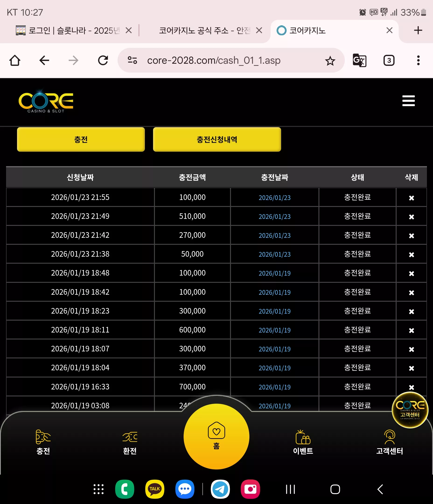Viewport: 433px width, 504px height.
Task: Select the 50,000 amount cell
Action: pyautogui.click(x=192, y=254)
